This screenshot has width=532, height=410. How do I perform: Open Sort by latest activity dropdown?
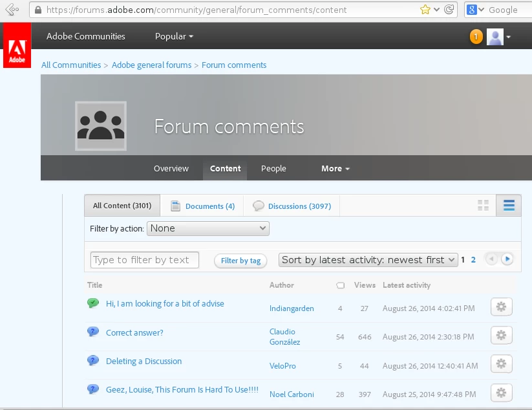[368, 260]
